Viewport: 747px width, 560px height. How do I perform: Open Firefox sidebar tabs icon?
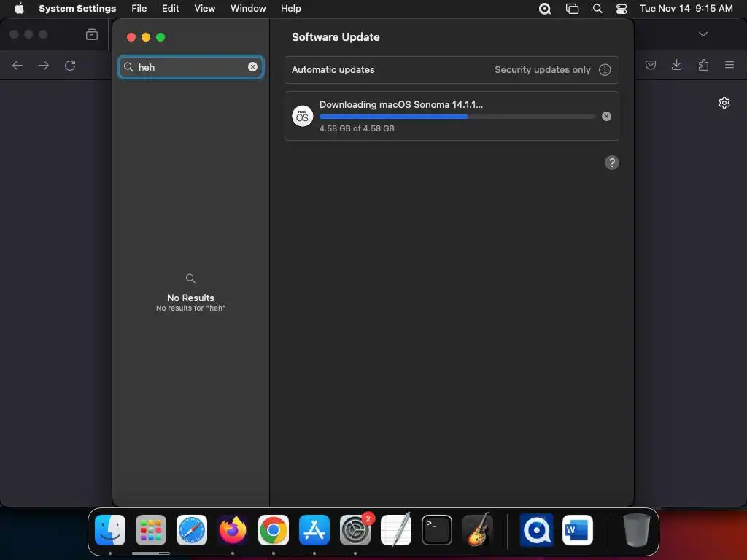pos(91,34)
